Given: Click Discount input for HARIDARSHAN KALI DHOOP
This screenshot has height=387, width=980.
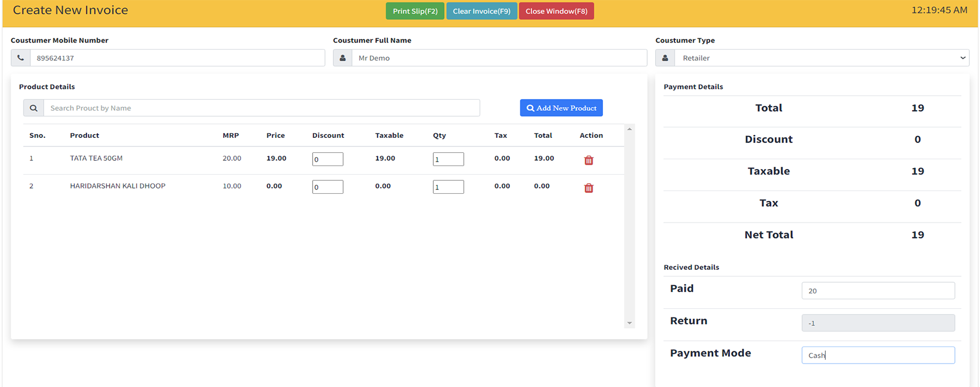Looking at the screenshot, I should point(328,187).
